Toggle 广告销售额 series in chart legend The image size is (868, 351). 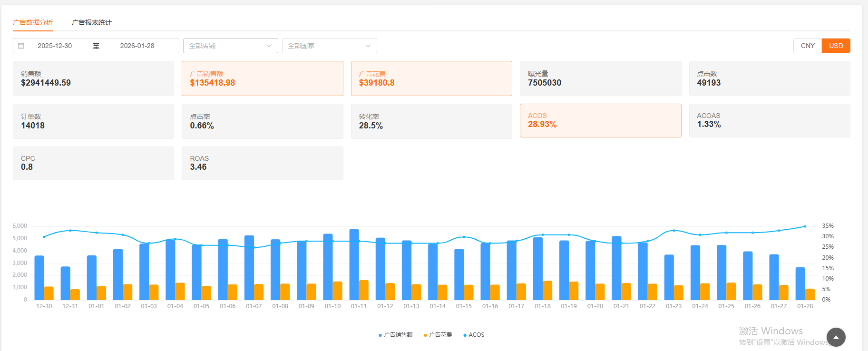[x=395, y=335]
